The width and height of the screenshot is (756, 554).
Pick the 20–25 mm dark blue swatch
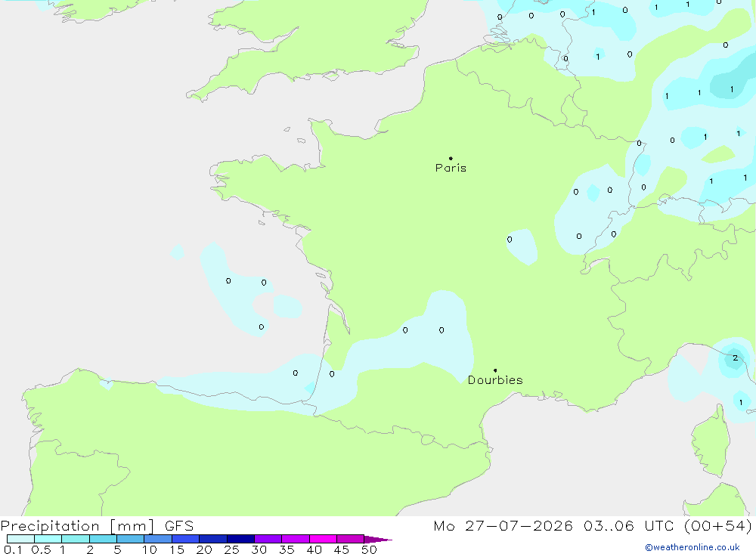coord(213,539)
